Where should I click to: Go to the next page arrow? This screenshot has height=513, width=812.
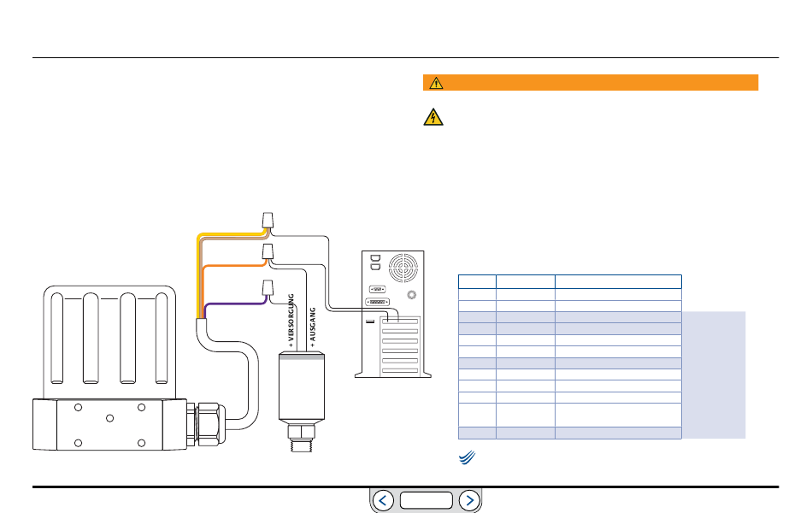(x=469, y=500)
